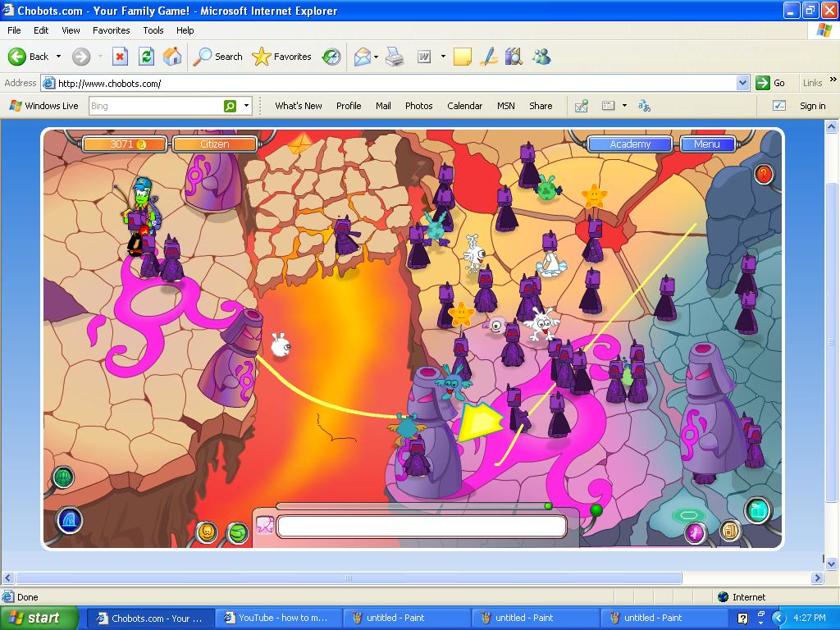Open the orange emoticon face icon

tap(207, 532)
